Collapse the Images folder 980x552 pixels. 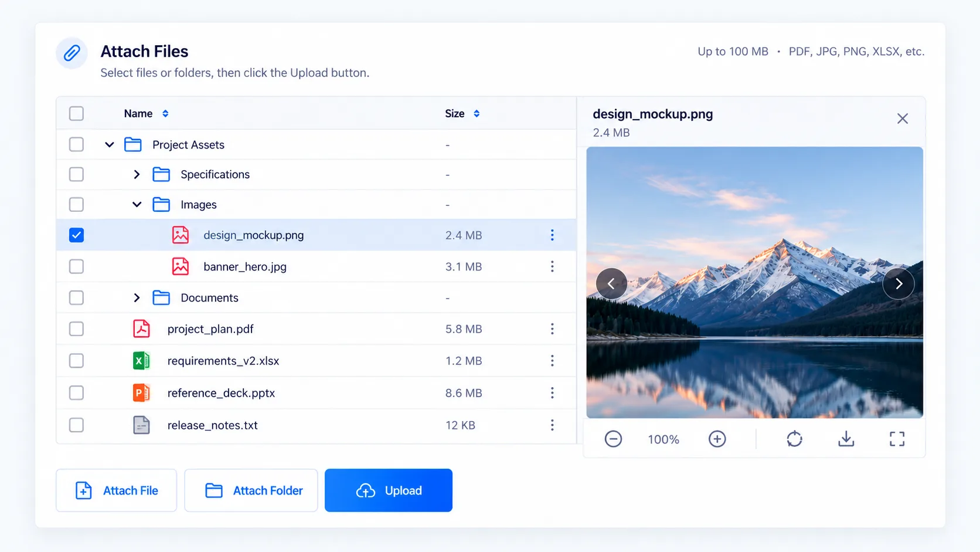coord(137,204)
